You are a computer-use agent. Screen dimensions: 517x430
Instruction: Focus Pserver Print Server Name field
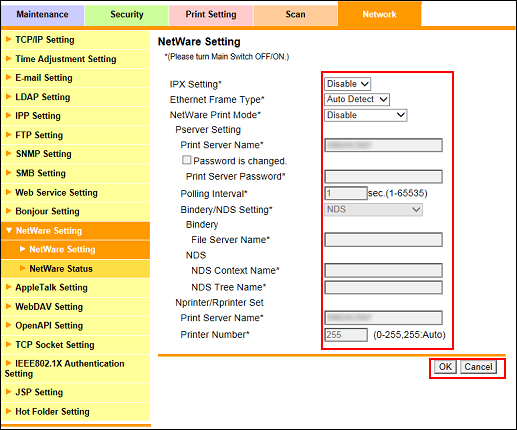384,145
